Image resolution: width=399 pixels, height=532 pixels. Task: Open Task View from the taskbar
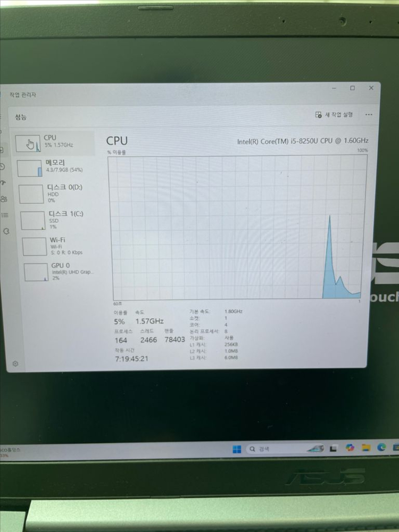coord(333,449)
